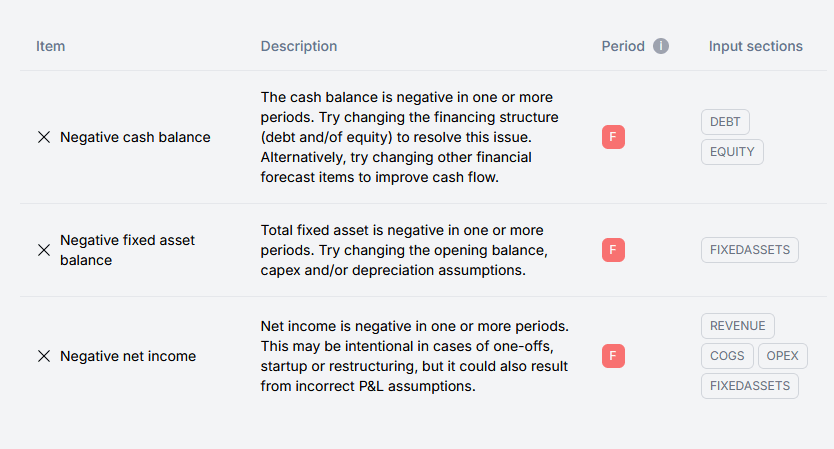Click the Item column header
The width and height of the screenshot is (834, 449).
point(51,46)
